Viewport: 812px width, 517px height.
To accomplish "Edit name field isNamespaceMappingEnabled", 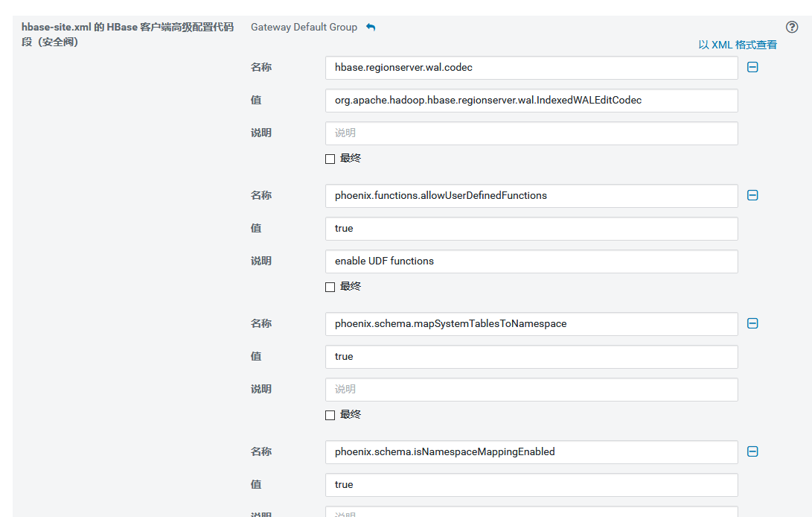I will click(x=531, y=451).
